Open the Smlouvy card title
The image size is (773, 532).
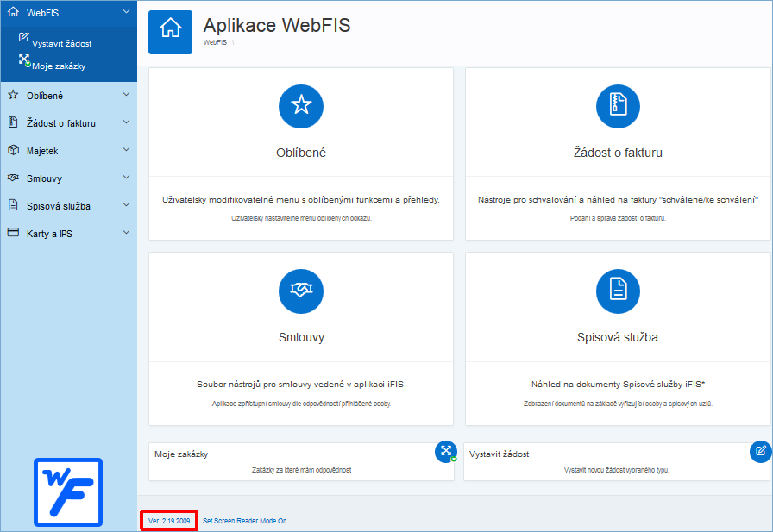(301, 337)
